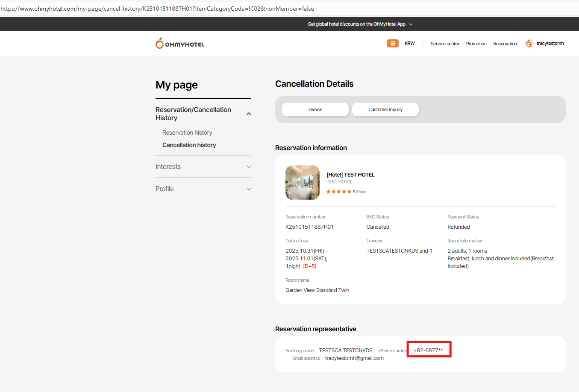This screenshot has height=392, width=579.
Task: Click the phone number +82-6877**
Action: click(428, 351)
